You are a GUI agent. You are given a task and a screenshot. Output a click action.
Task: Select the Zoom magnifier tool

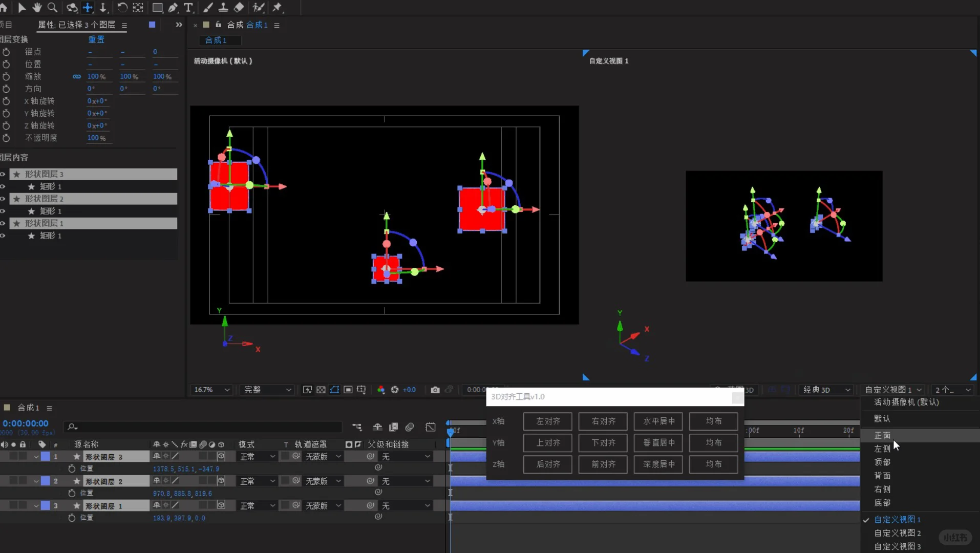click(x=52, y=7)
